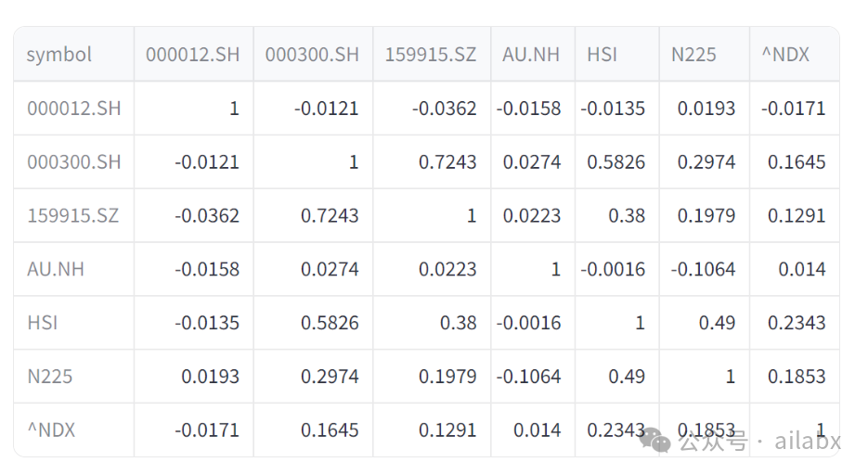Select the AU.NH column header
The width and height of the screenshot is (868, 475).
(531, 55)
